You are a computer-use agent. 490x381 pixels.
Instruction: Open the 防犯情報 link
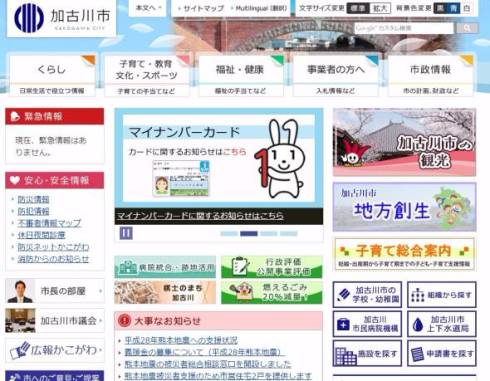(x=33, y=211)
